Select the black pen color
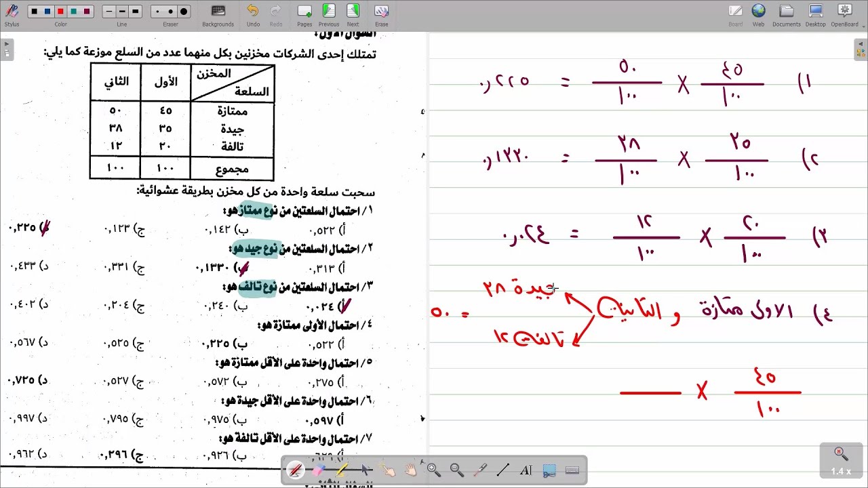Screen dimensions: 868x488 34,12
